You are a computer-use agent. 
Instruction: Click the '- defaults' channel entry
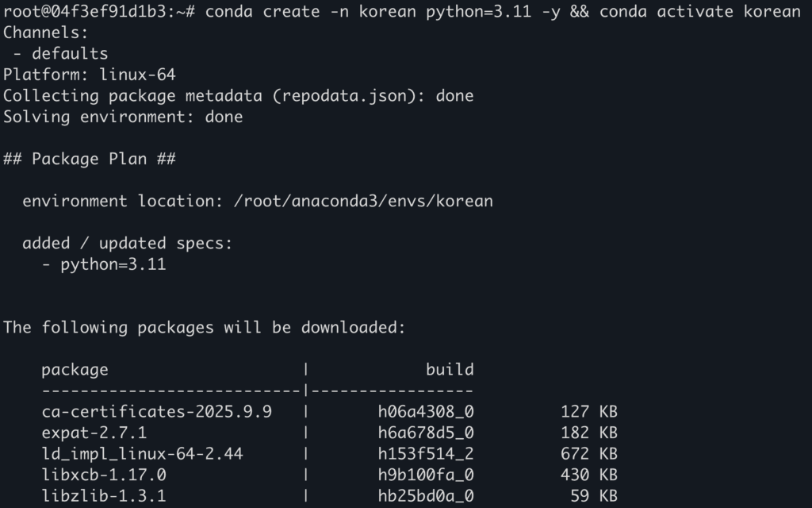(60, 54)
